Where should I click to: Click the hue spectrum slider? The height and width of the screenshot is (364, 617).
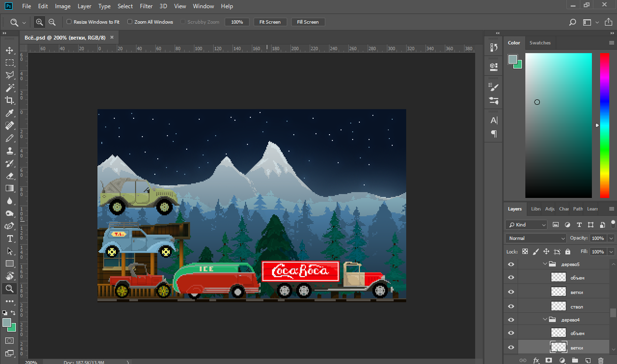(604, 125)
